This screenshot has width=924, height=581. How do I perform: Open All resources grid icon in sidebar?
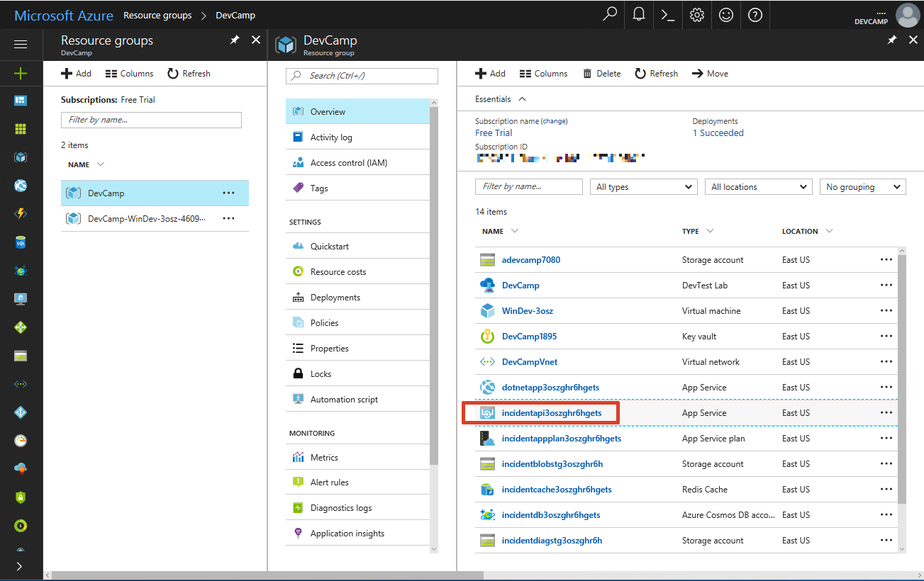[x=21, y=129]
